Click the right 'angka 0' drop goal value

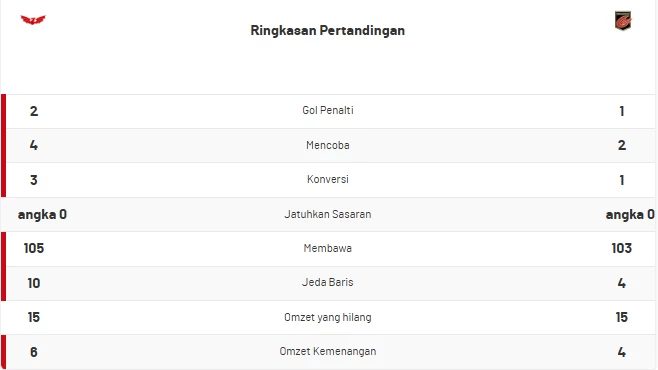pyautogui.click(x=630, y=215)
